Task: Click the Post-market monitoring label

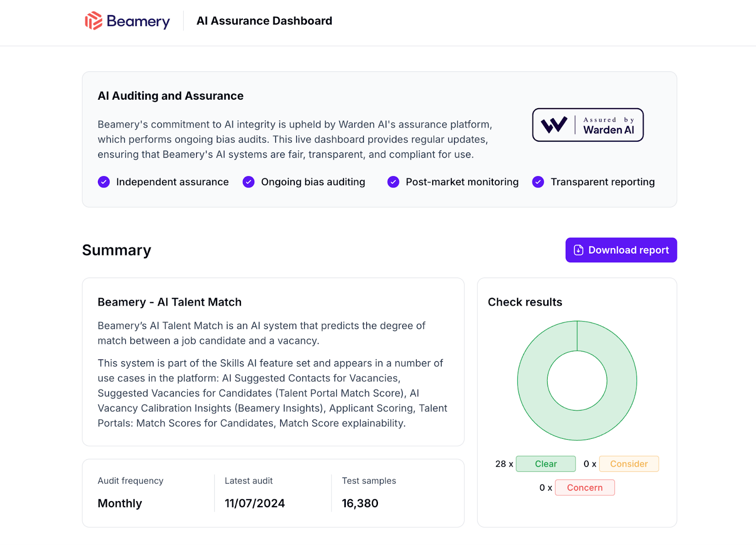Action: point(462,182)
